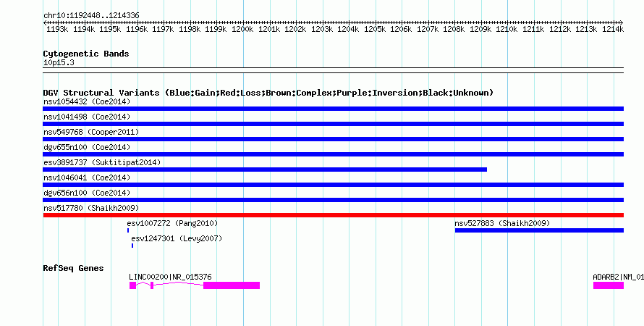
Task: Click the Cytogenetic Bands track title
Action: click(86, 54)
